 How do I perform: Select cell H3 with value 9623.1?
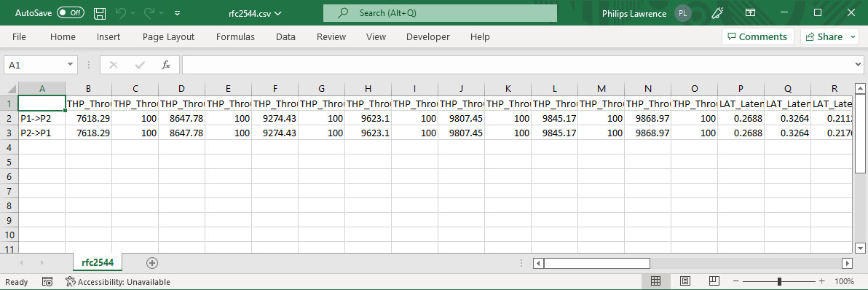[x=368, y=133]
